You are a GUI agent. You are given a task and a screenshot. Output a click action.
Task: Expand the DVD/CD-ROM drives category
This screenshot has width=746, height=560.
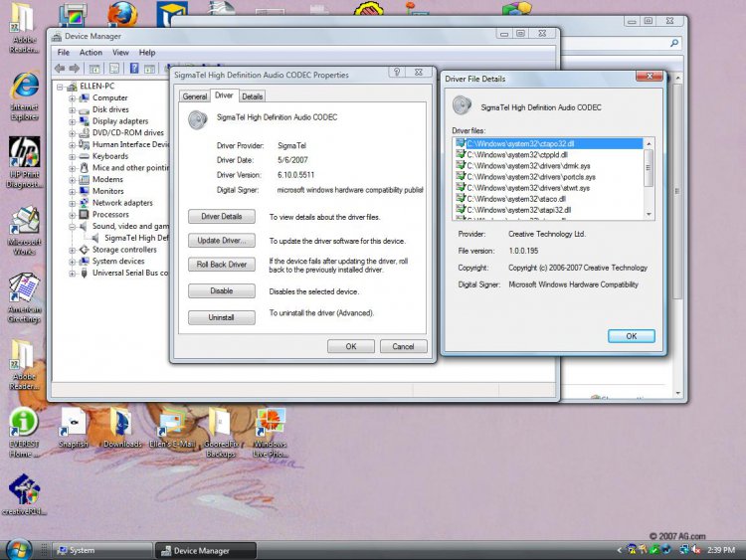(72, 133)
